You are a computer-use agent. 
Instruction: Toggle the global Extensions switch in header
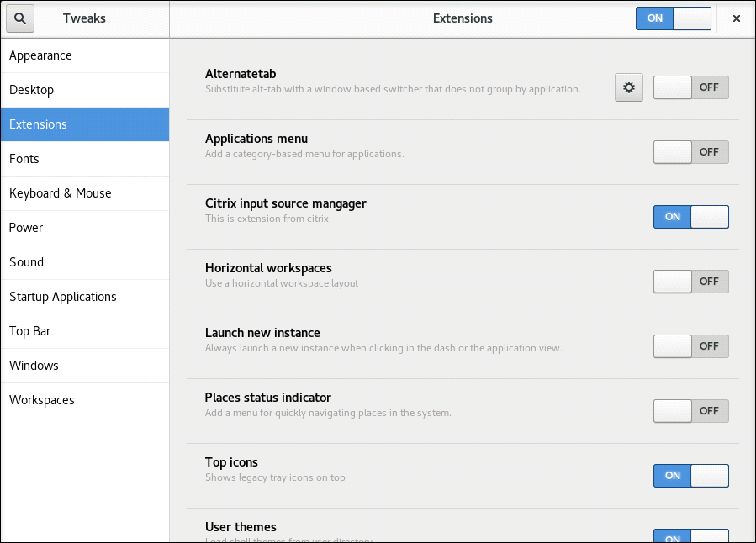(674, 18)
